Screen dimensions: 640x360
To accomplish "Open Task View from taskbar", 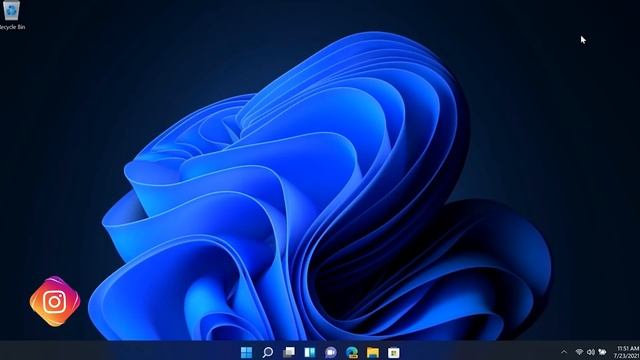I will tap(289, 352).
